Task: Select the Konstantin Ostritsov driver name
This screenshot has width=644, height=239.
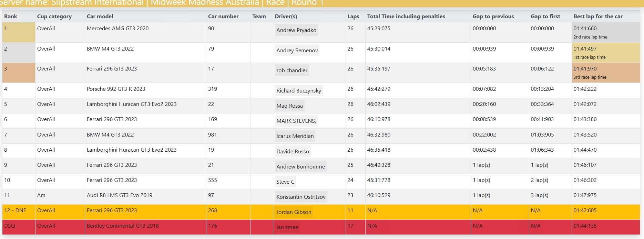Action: tap(301, 197)
